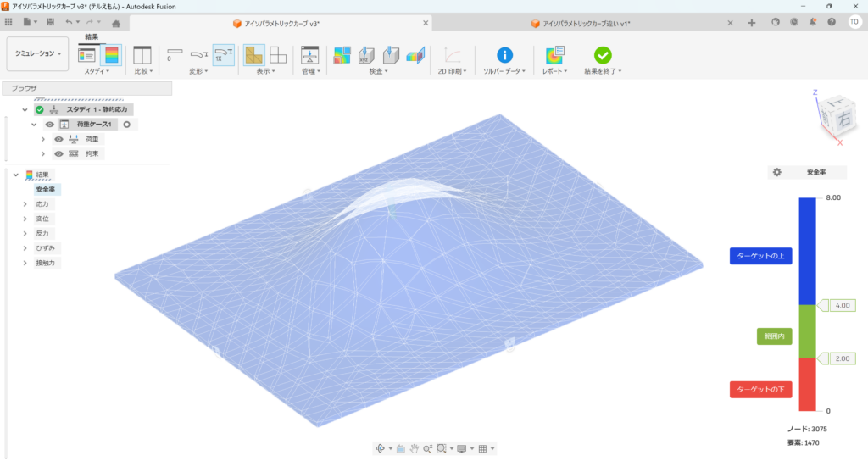868x461 pixels.
Task: Click the 2D plot chart icon
Action: 453,55
